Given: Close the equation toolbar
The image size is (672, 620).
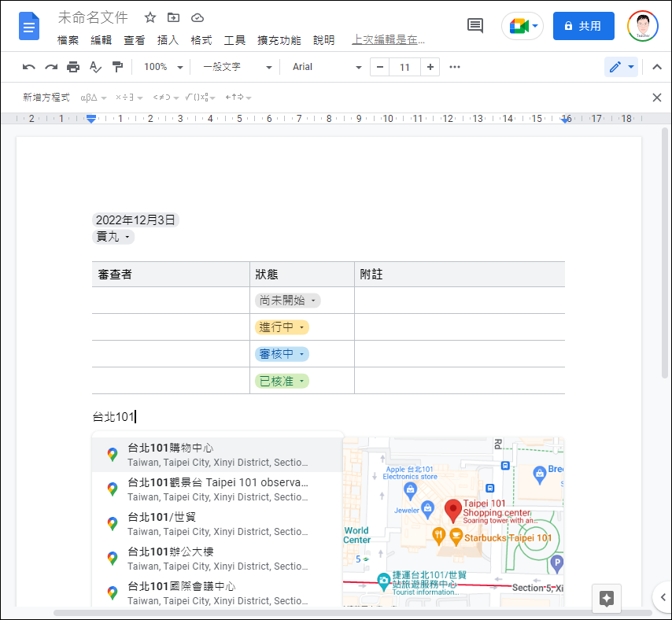Looking at the screenshot, I should click(x=657, y=98).
